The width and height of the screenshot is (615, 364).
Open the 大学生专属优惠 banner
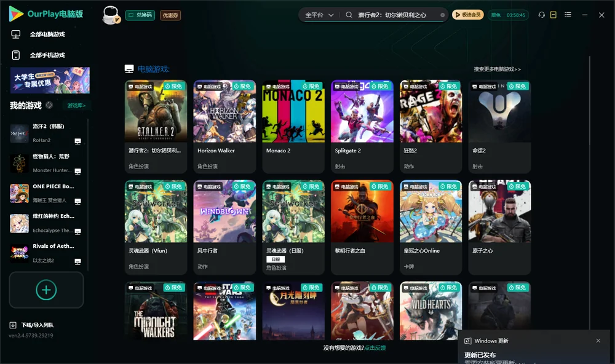click(x=50, y=81)
